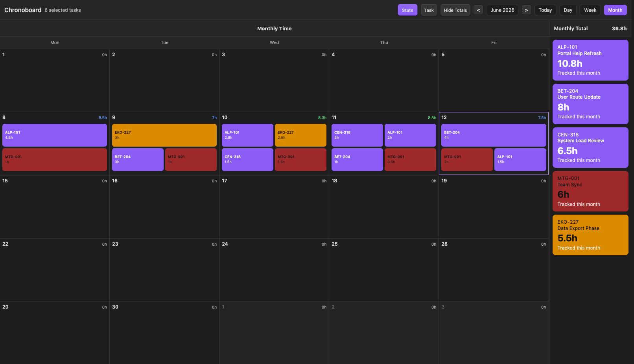Switch to Week view
The image size is (634, 364).
coord(590,10)
